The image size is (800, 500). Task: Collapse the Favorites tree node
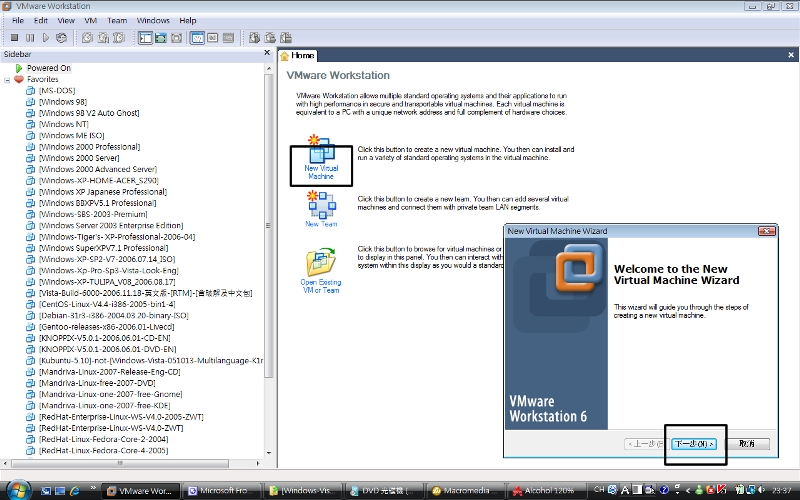coord(7,80)
